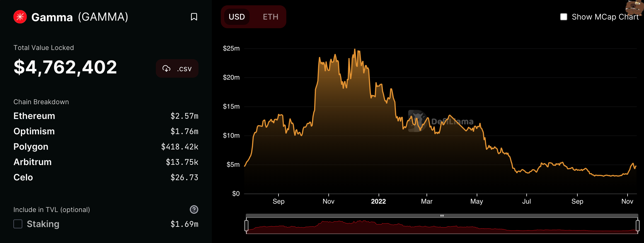This screenshot has height=243, width=644.
Task: Click the llama mascot image in corner
Action: point(635,8)
